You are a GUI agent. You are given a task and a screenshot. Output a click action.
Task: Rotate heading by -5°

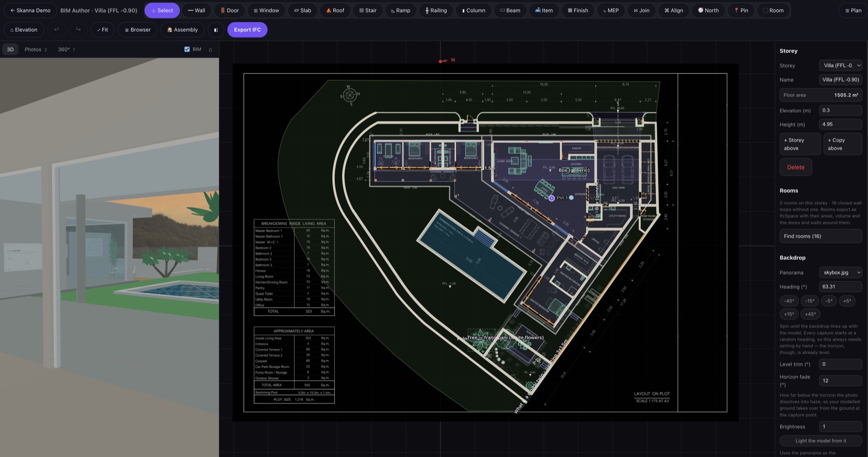click(x=828, y=301)
